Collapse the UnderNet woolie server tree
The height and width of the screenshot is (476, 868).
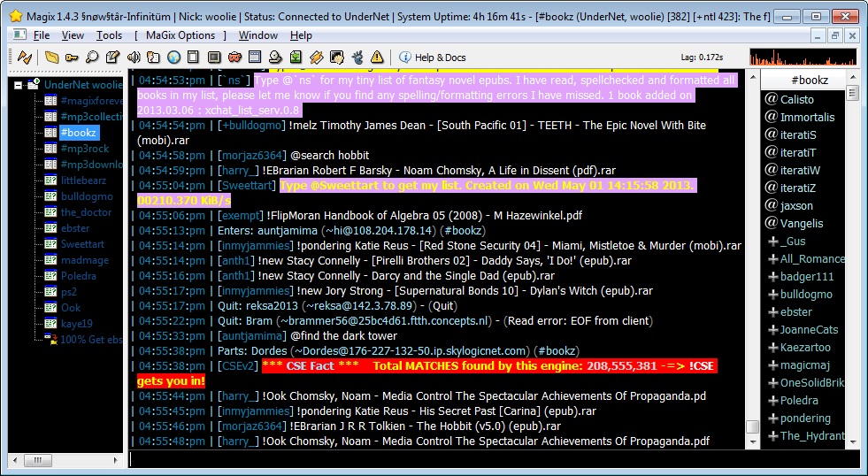click(19, 85)
